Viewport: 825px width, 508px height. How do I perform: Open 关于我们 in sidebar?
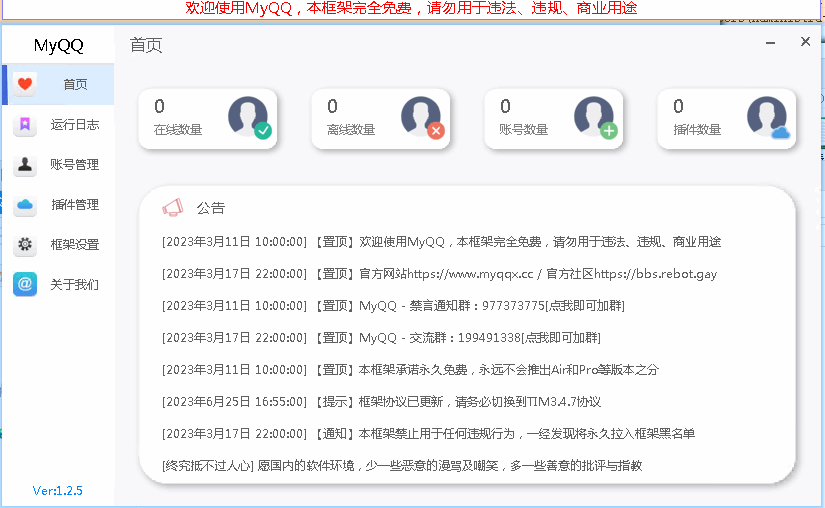pos(58,285)
